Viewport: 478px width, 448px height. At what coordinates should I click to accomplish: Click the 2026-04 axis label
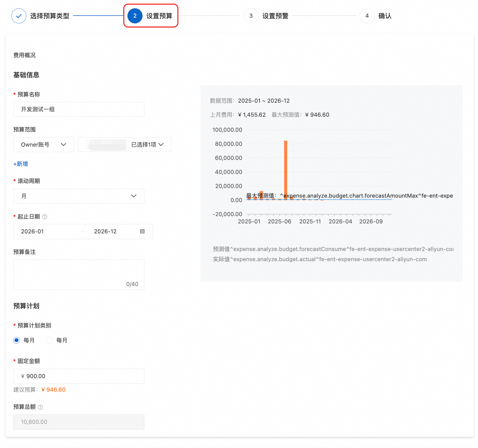pyautogui.click(x=340, y=221)
